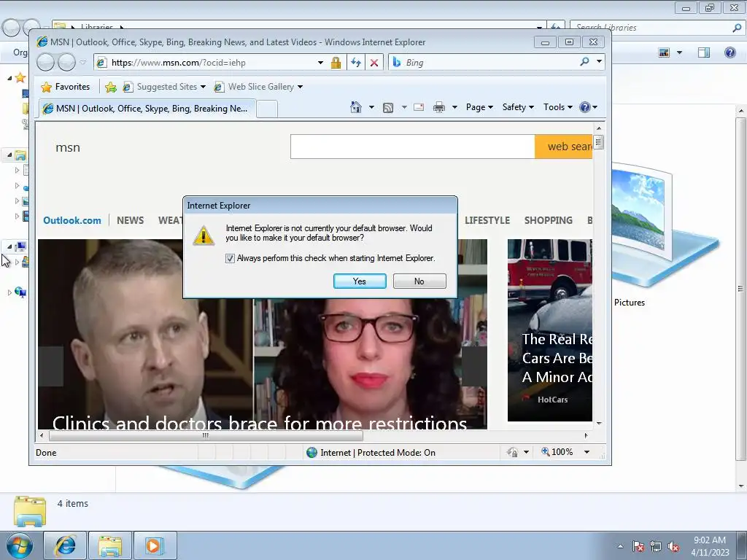Collapse the Favorites tree node in Libraries

click(9, 77)
